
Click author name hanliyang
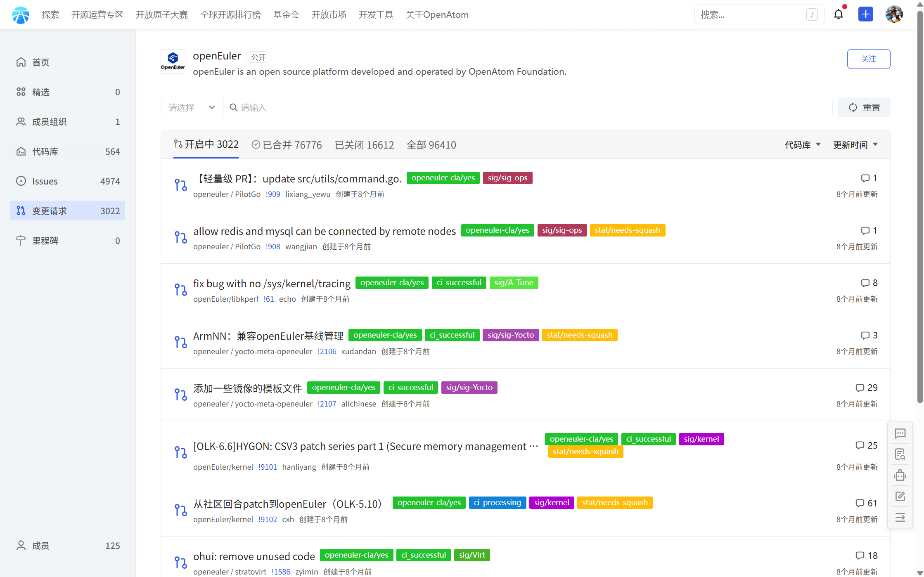[x=299, y=467]
